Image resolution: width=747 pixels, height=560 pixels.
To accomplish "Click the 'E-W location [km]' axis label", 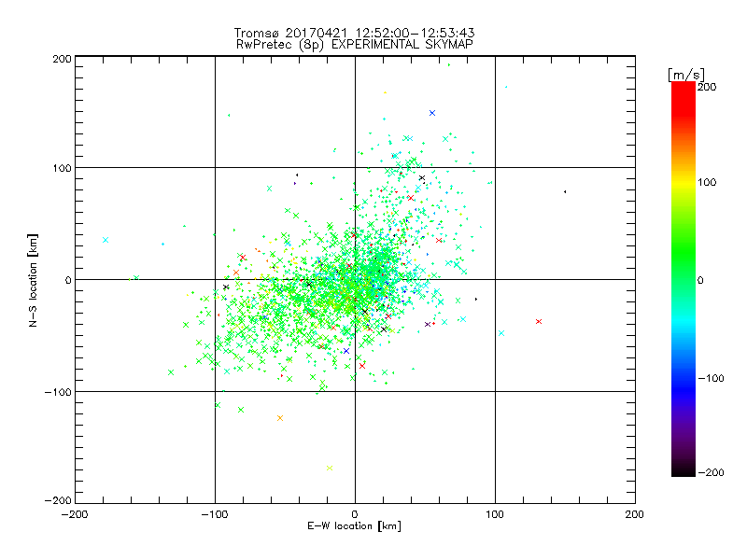I will click(354, 526).
